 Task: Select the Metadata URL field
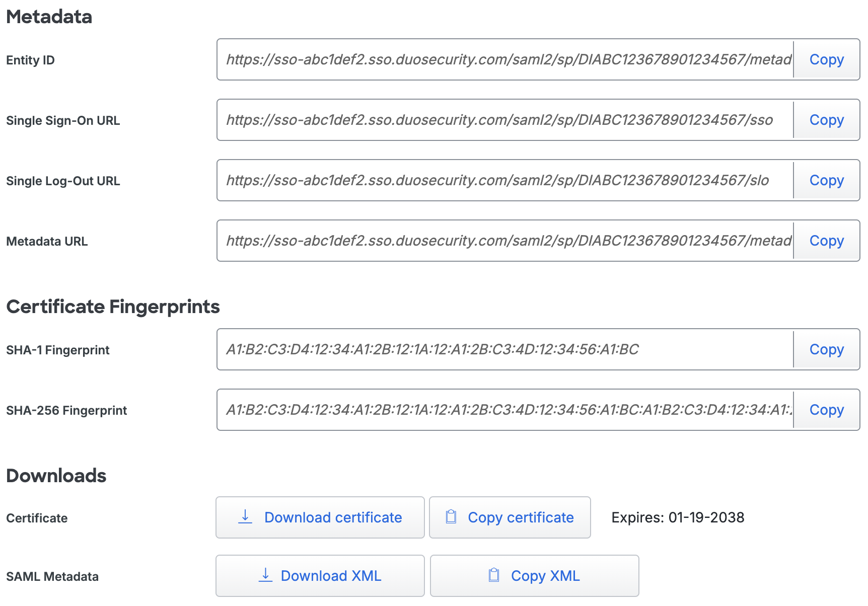pyautogui.click(x=503, y=241)
